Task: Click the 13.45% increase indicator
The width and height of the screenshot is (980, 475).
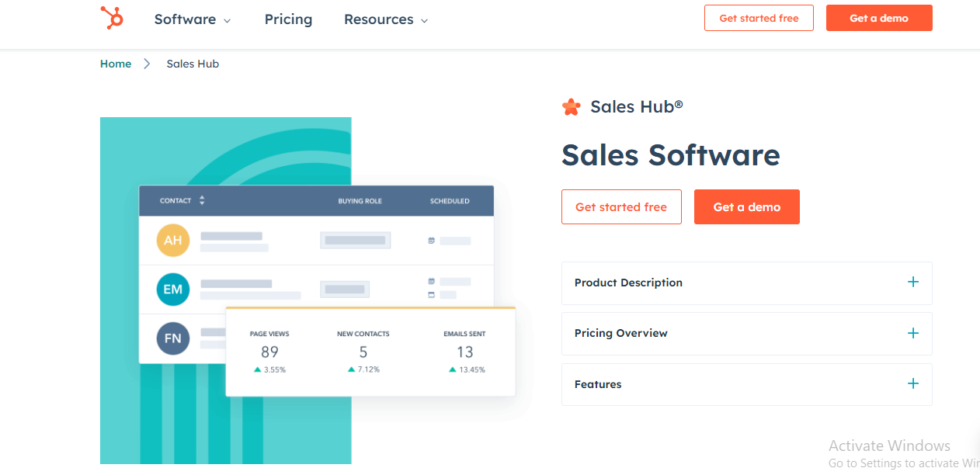Action: pos(467,369)
